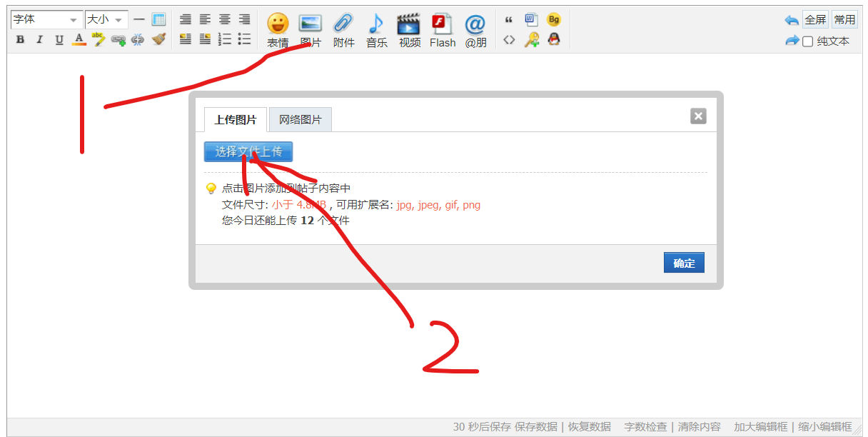Image resolution: width=868 pixels, height=437 pixels.
Task: Insert a table using the grid icon
Action: pyautogui.click(x=158, y=19)
